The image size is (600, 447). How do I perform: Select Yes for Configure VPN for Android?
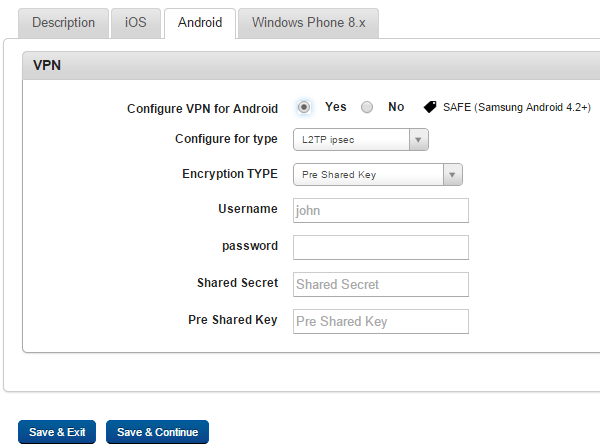click(304, 107)
